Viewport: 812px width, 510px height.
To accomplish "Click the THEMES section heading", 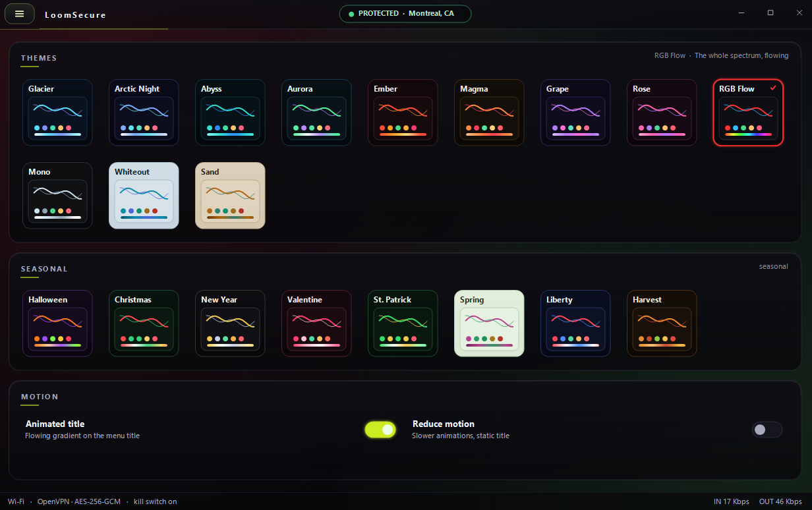I will (39, 58).
